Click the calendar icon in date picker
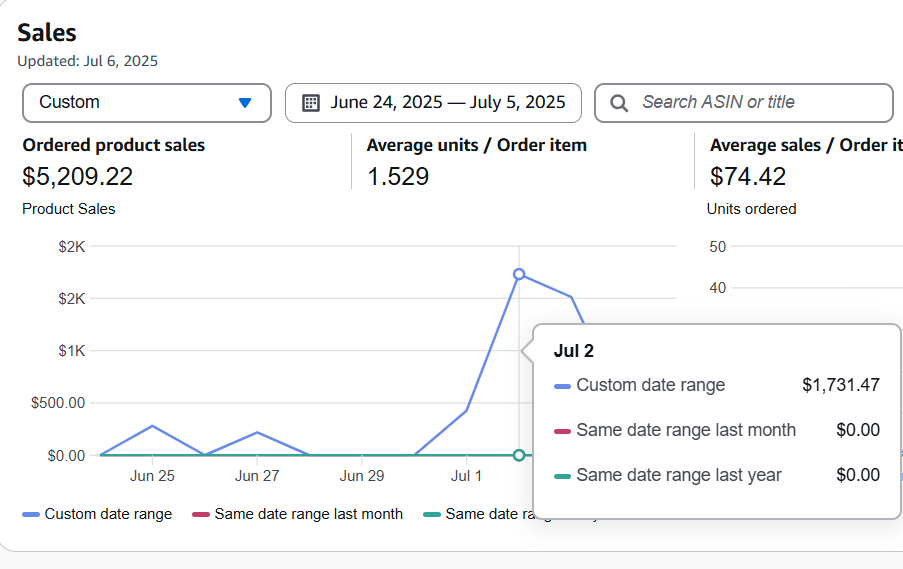This screenshot has height=569, width=903. coord(311,103)
